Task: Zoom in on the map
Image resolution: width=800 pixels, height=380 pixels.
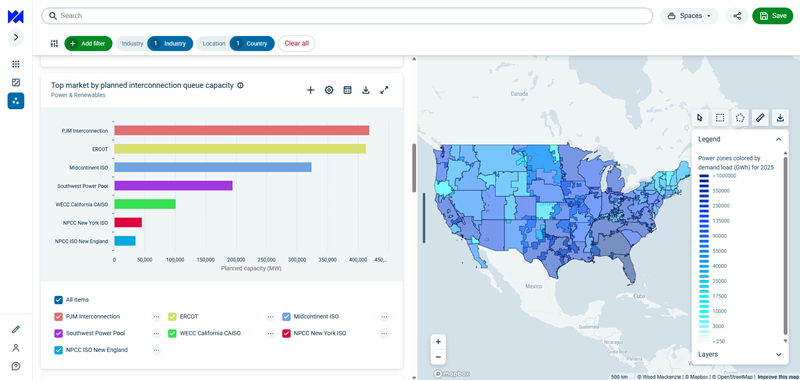Action: point(438,342)
